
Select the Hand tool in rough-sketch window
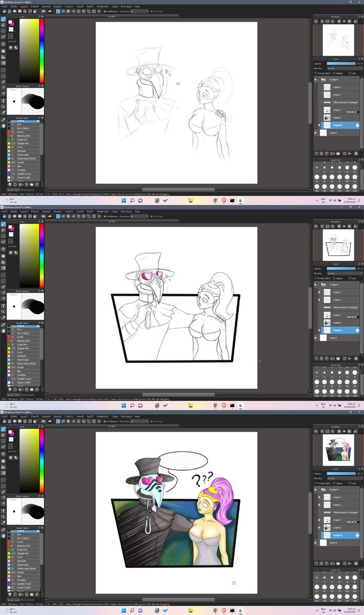(x=3, y=126)
